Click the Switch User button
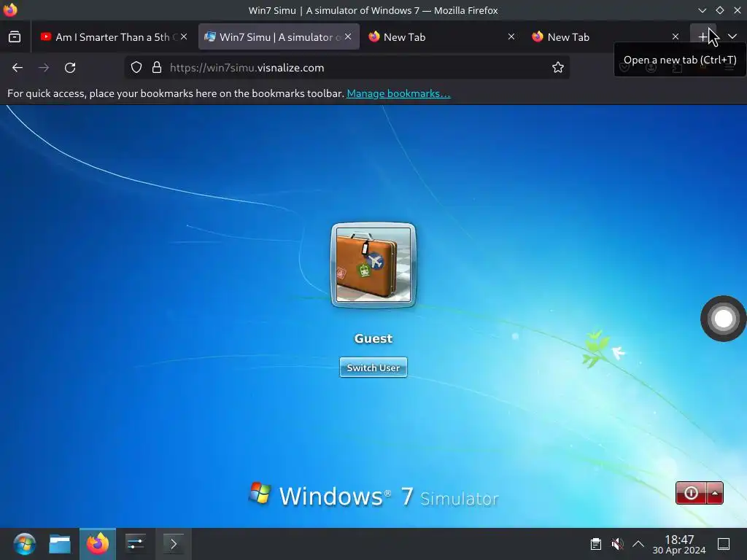The height and width of the screenshot is (560, 747). pos(373,367)
